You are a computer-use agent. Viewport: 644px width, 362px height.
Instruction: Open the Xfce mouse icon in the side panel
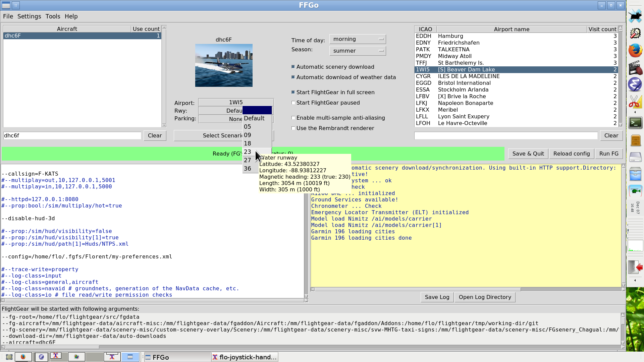(635, 16)
